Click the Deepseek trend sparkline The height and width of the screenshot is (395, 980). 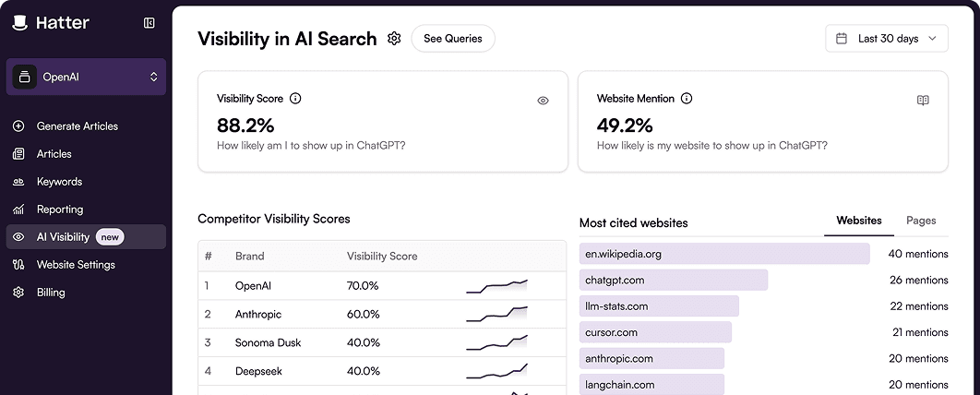pyautogui.click(x=496, y=371)
